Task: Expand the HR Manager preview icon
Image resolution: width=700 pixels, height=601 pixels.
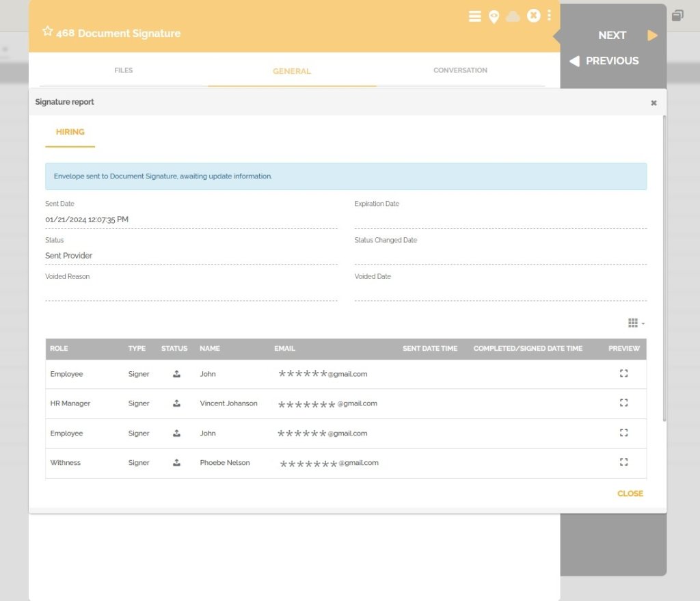Action: pyautogui.click(x=623, y=403)
